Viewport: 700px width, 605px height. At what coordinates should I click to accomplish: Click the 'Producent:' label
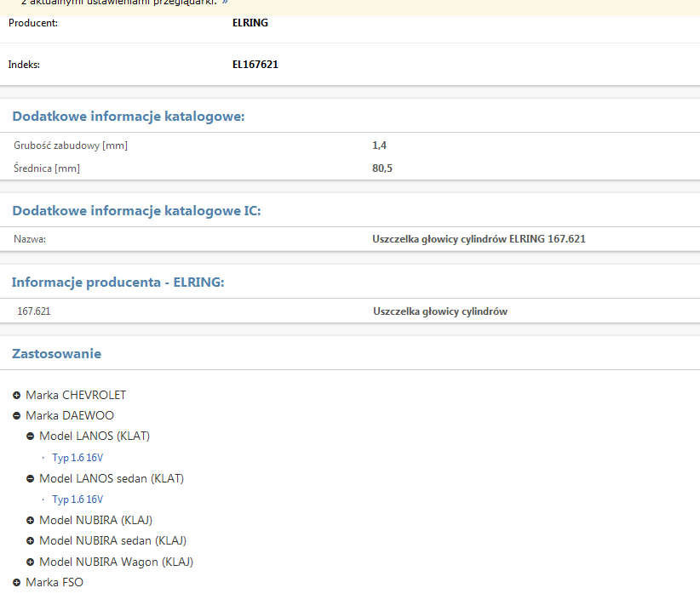click(x=33, y=23)
